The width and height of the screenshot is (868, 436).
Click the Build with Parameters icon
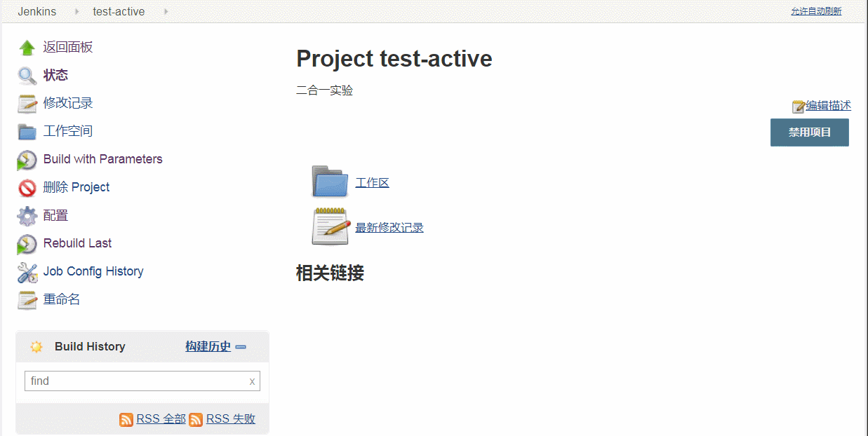pos(26,159)
